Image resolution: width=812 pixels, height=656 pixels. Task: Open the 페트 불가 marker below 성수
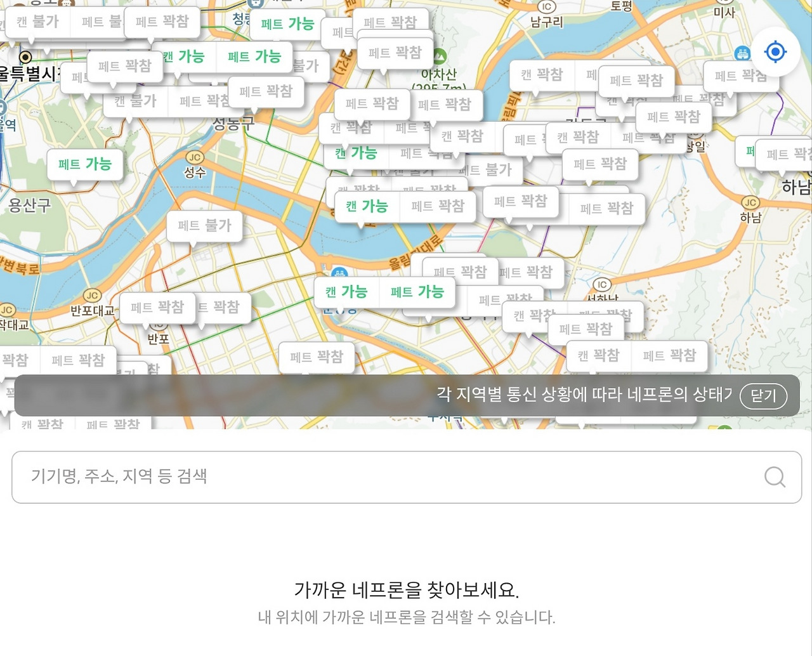(x=204, y=225)
